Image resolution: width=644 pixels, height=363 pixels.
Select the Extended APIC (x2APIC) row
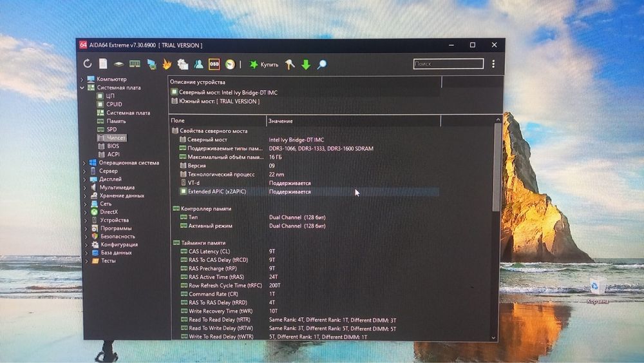pyautogui.click(x=309, y=191)
